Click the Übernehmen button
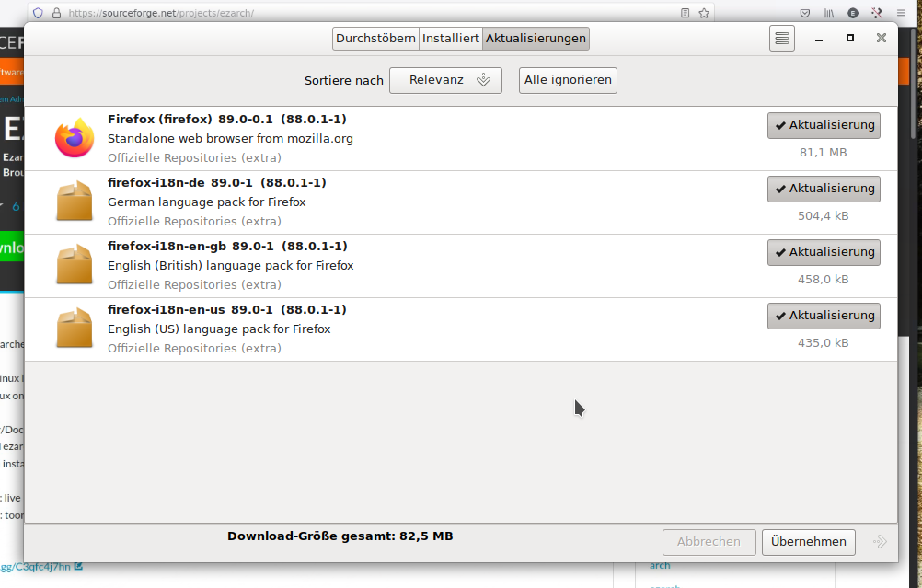The image size is (922, 588). (x=809, y=542)
